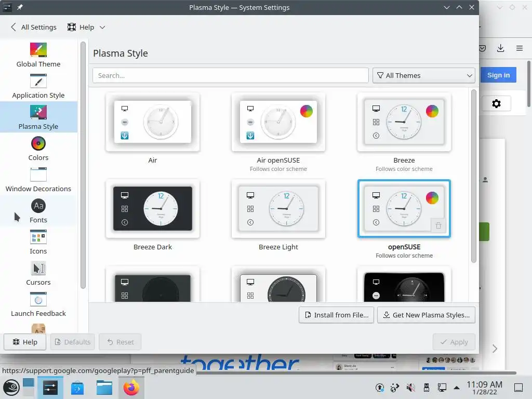Click the Help button at bottom
Screen dimensions: 532x399
pos(25,342)
